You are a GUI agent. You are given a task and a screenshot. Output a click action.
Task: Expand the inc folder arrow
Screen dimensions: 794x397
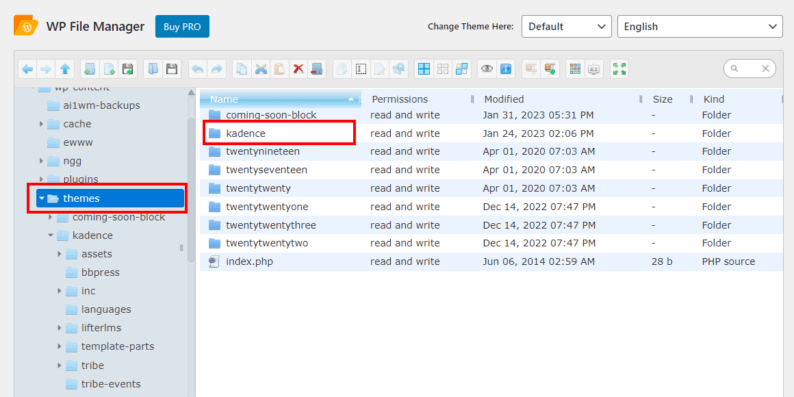tap(60, 291)
